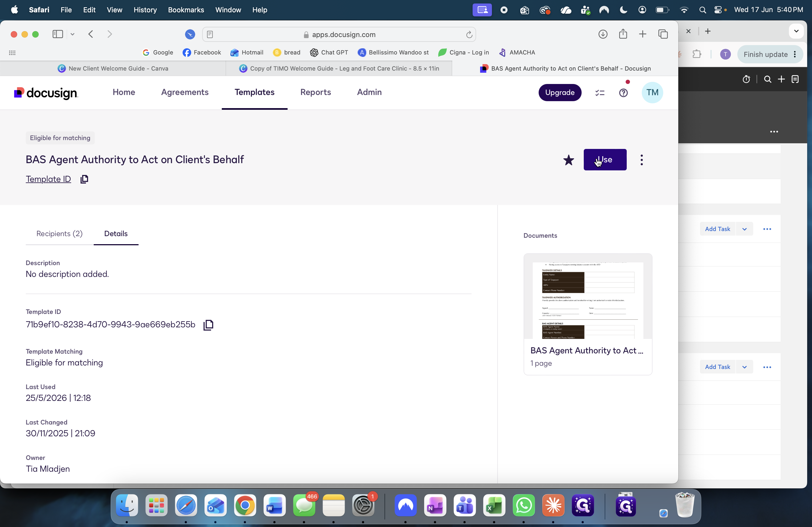
Task: Open the Safari reader page icon
Action: coord(210,34)
